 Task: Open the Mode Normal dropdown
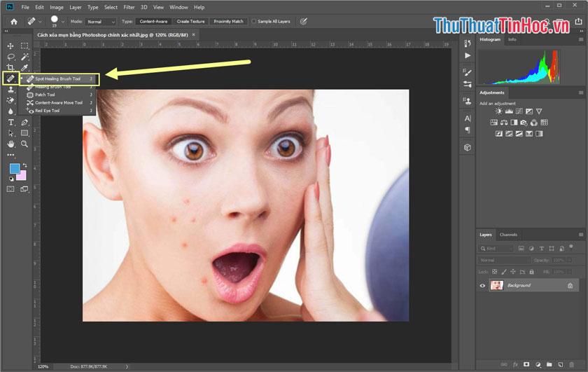[x=101, y=22]
